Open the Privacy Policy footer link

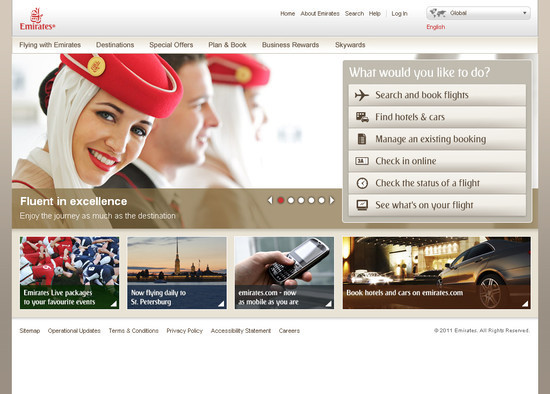pyautogui.click(x=185, y=331)
